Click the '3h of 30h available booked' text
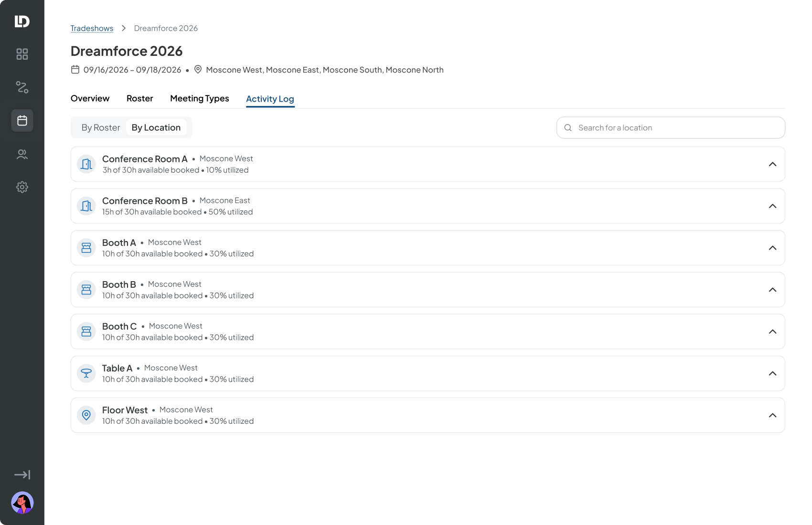The height and width of the screenshot is (525, 812). tap(151, 170)
